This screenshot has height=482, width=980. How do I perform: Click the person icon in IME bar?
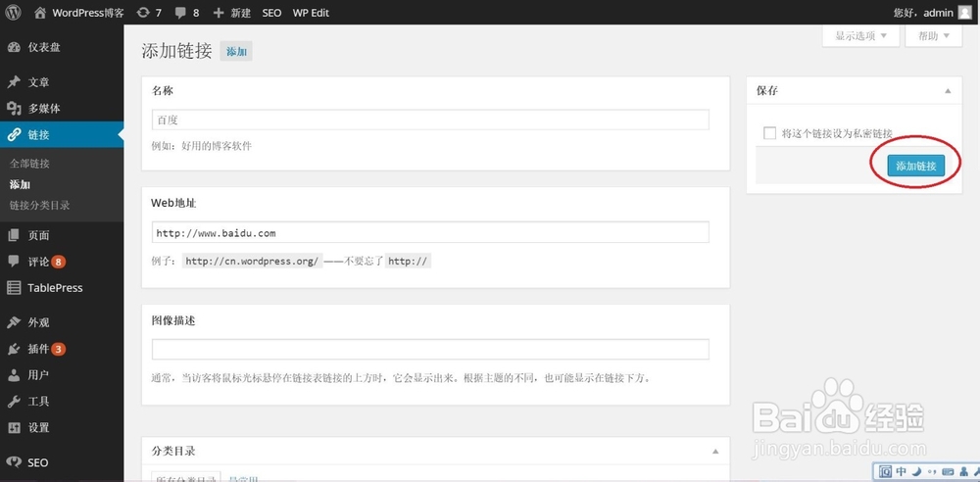(963, 471)
